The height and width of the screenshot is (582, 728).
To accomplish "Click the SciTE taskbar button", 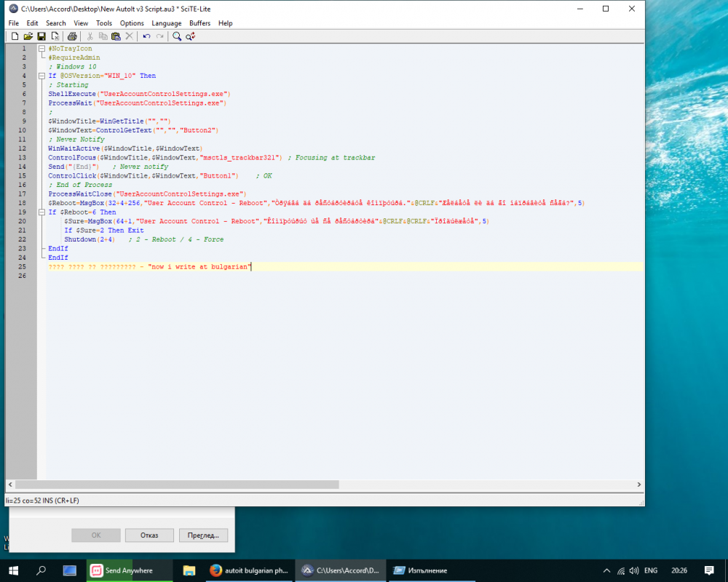I will (340, 570).
